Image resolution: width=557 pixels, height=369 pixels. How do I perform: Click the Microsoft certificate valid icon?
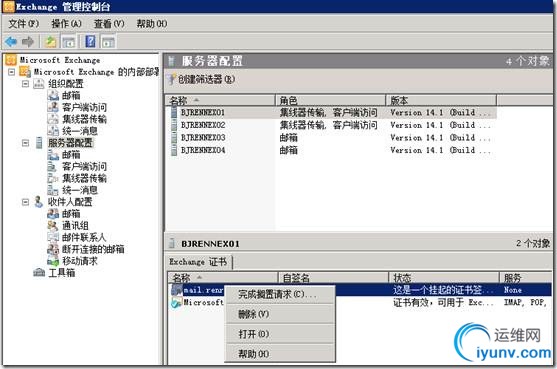point(176,303)
